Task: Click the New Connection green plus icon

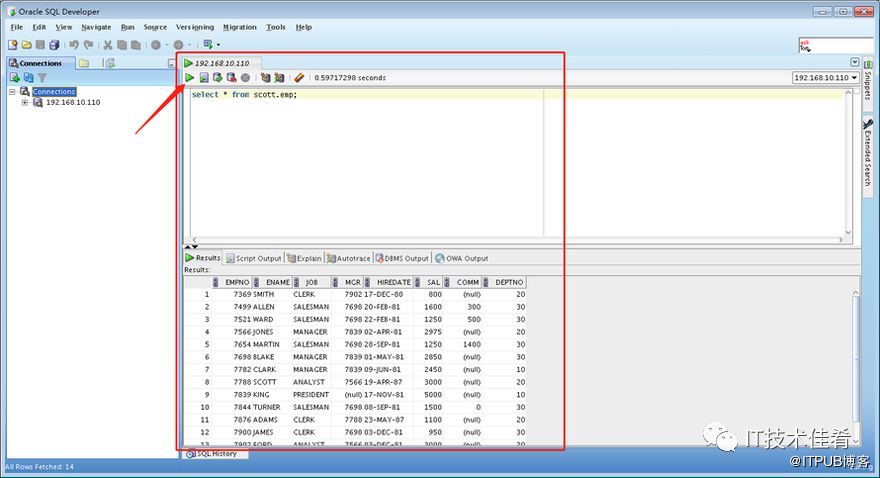Action: point(15,77)
